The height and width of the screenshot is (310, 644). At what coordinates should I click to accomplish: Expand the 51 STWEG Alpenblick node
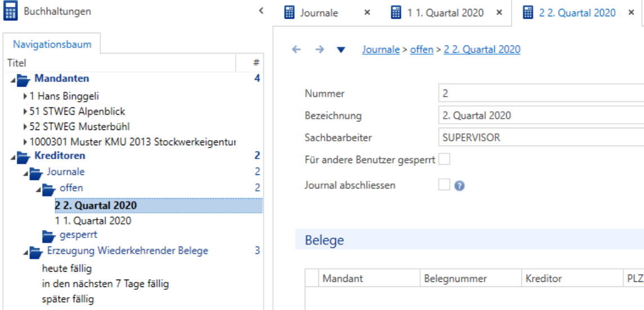(x=26, y=112)
